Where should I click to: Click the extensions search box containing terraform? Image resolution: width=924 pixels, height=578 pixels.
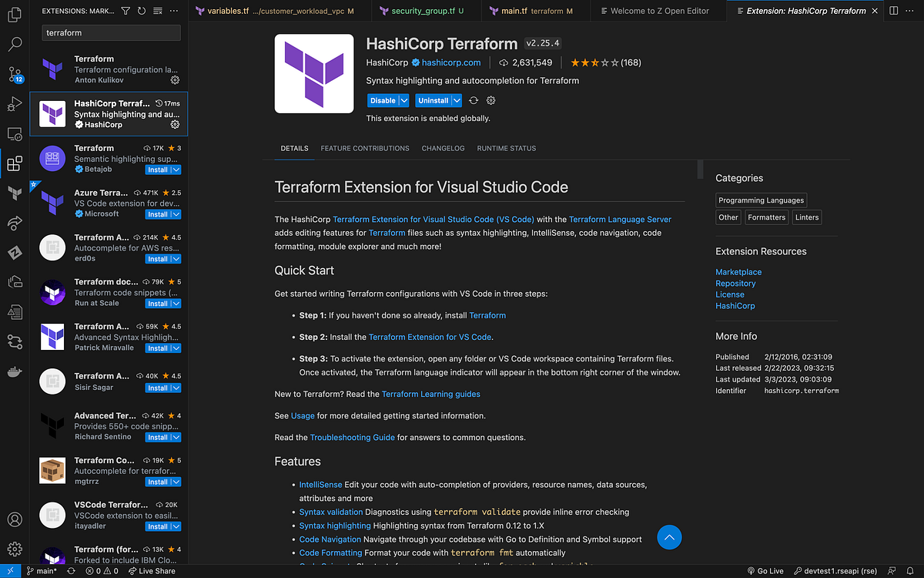tap(110, 33)
